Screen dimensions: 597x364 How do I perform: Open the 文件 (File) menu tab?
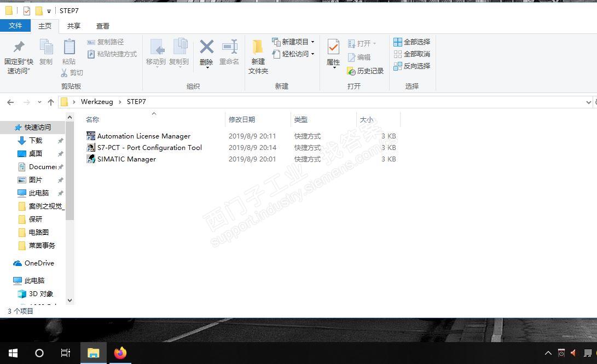(x=15, y=26)
